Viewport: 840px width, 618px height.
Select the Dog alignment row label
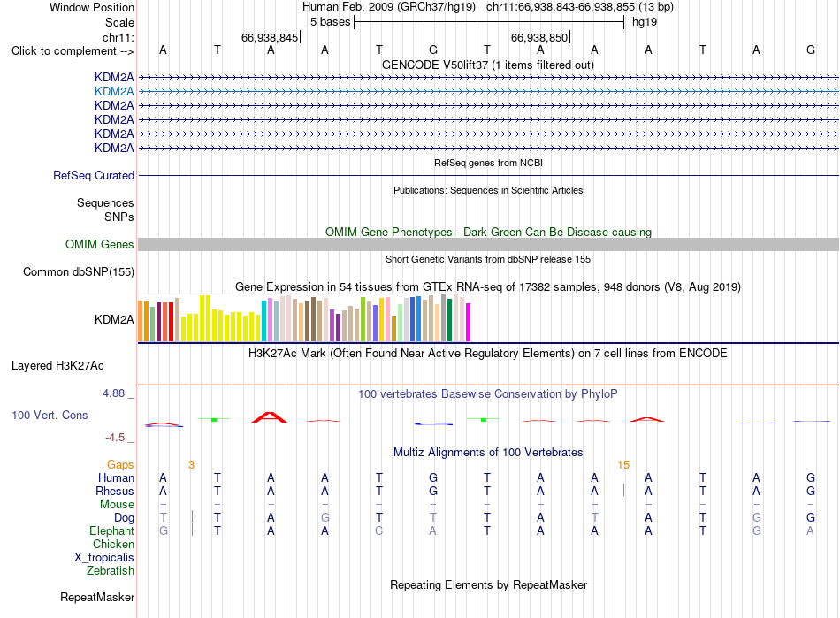pos(124,518)
